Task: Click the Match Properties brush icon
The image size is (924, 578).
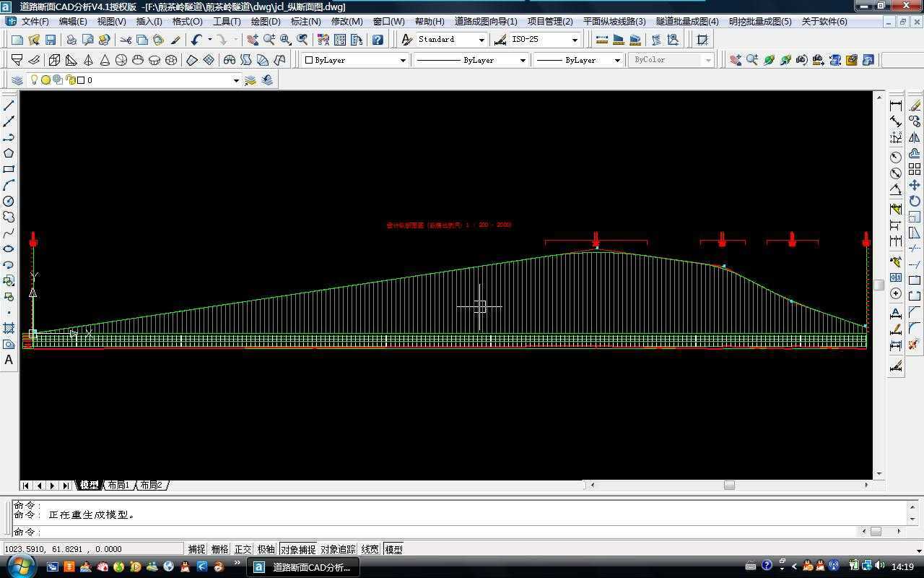Action: [x=175, y=40]
